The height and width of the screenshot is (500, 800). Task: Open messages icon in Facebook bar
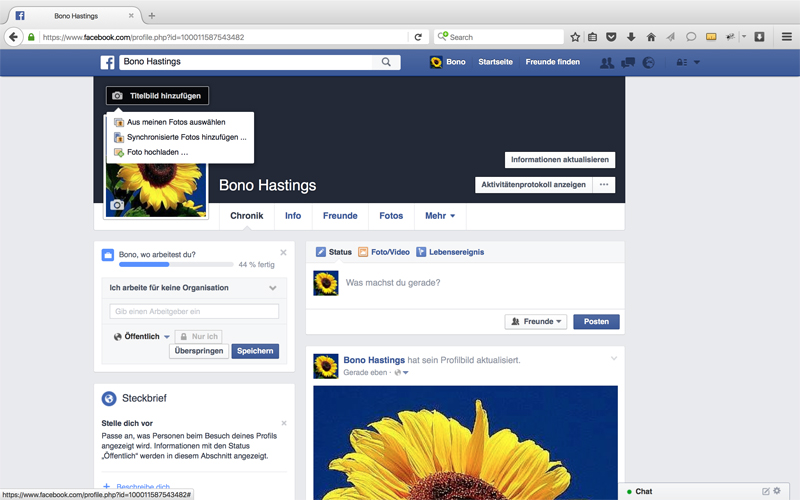pyautogui.click(x=628, y=63)
